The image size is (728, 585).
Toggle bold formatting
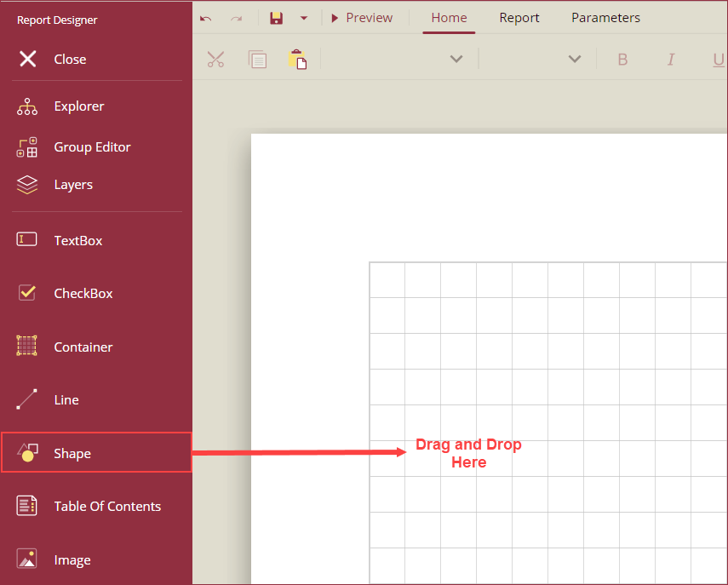pyautogui.click(x=622, y=60)
